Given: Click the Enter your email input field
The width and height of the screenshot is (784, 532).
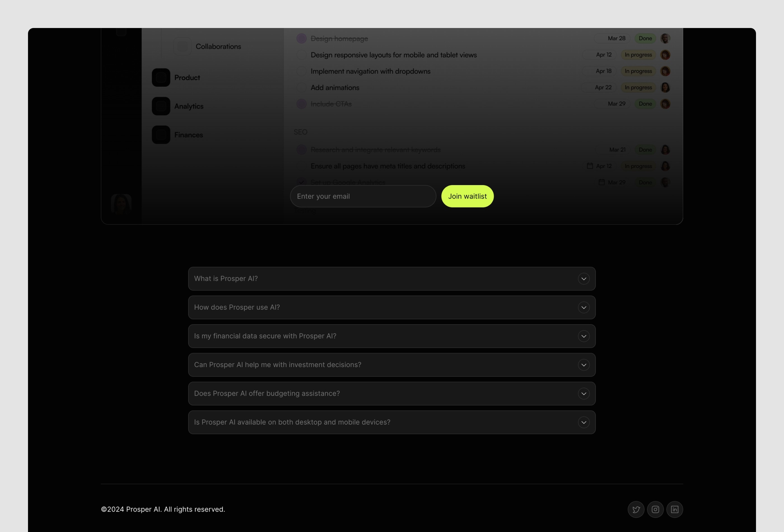Looking at the screenshot, I should pyautogui.click(x=363, y=196).
